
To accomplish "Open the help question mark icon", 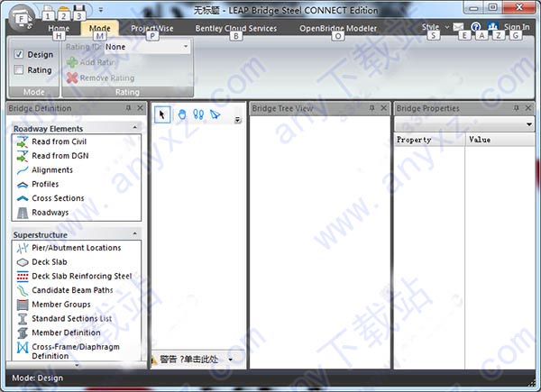I will [475, 27].
